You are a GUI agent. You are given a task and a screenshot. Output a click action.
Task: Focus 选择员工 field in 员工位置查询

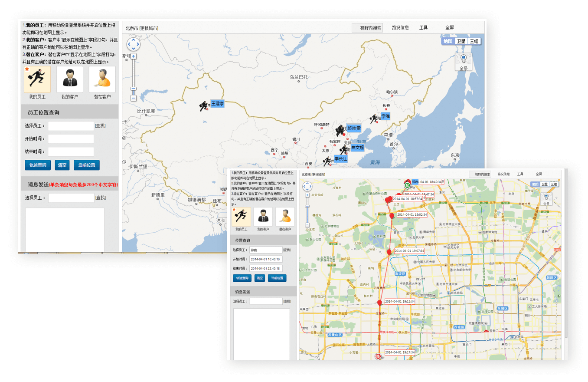[71, 126]
